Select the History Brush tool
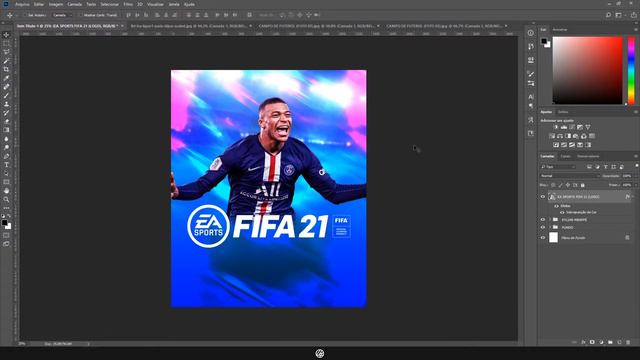The height and width of the screenshot is (360, 640). click(6, 113)
